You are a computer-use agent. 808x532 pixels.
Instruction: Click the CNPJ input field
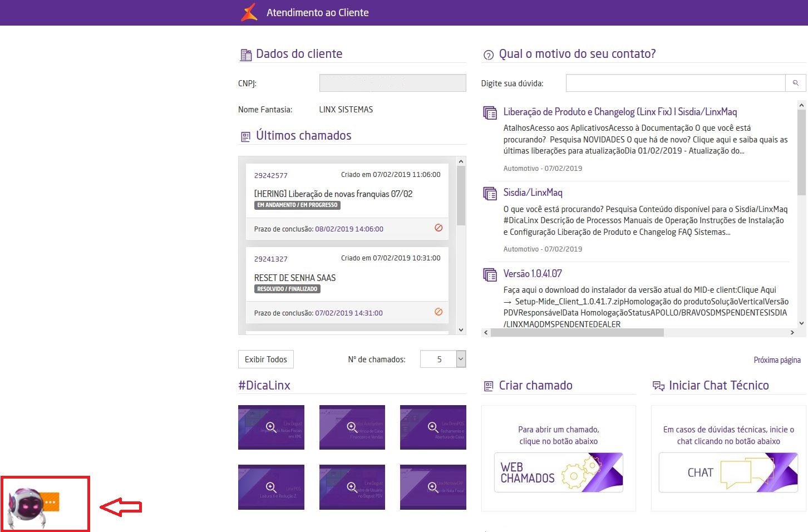point(392,83)
